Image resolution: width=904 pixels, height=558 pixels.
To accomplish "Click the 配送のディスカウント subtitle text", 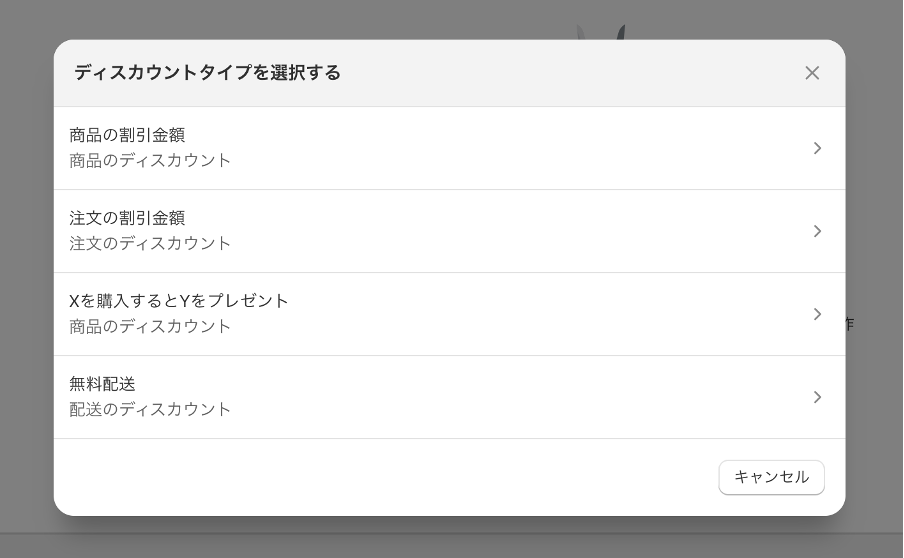I will point(150,409).
